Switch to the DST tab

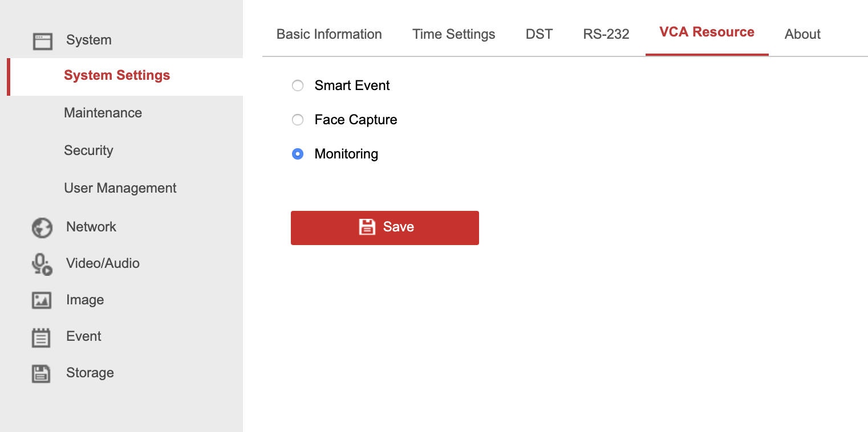(539, 34)
